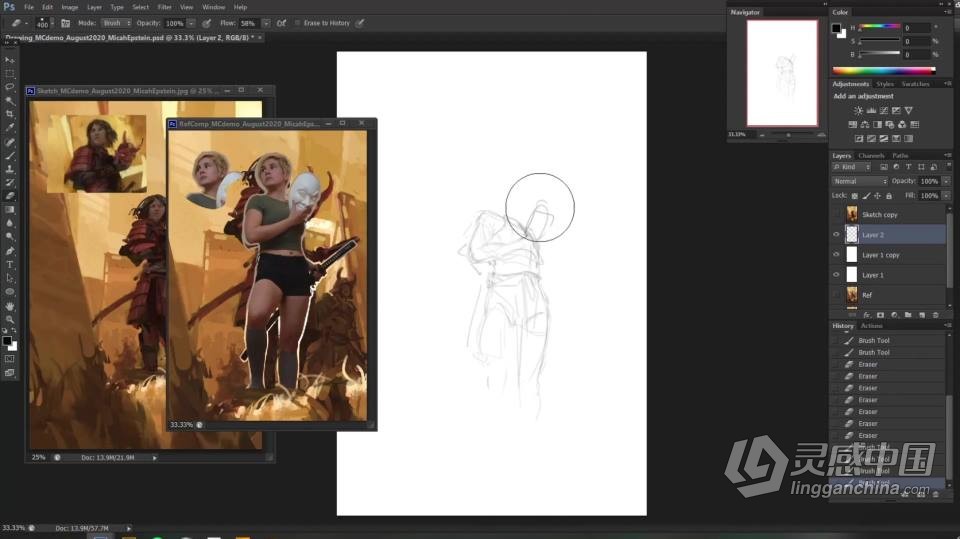
Task: Toggle lock transparent pixels
Action: click(855, 196)
